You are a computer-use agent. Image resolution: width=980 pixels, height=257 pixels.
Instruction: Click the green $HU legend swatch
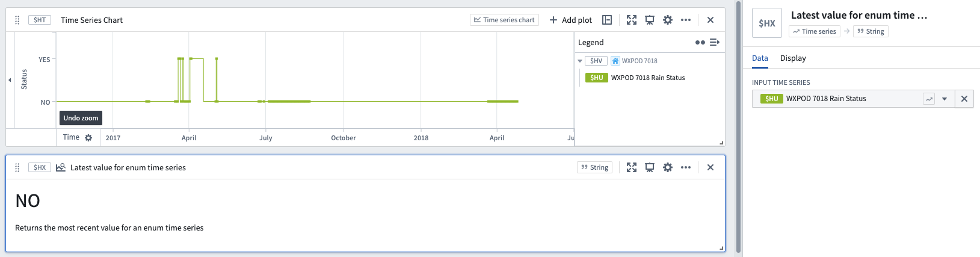point(597,78)
